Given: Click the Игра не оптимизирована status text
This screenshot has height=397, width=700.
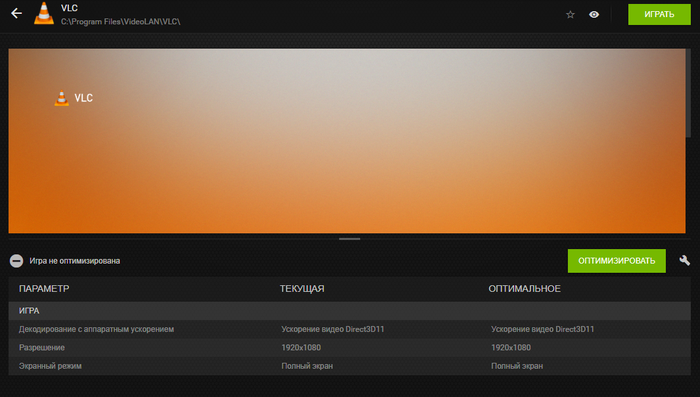Looking at the screenshot, I should (75, 261).
